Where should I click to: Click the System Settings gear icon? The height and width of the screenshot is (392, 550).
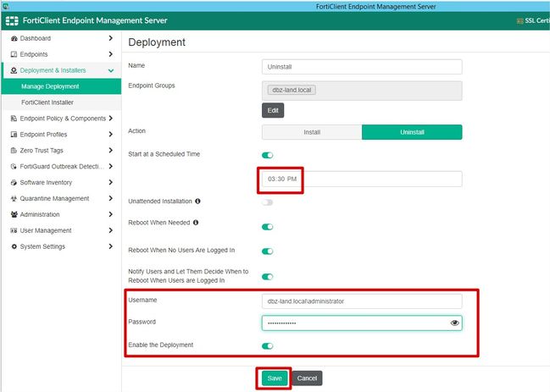pyautogui.click(x=14, y=246)
